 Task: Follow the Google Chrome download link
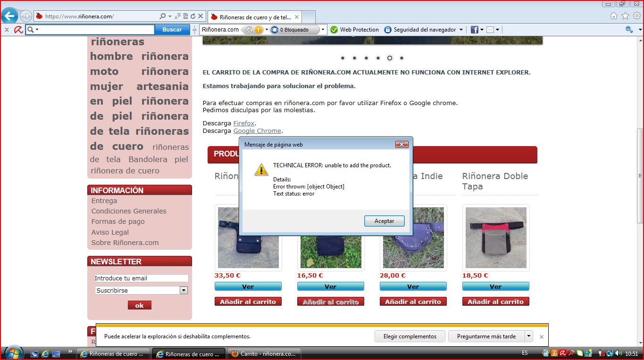(x=257, y=131)
